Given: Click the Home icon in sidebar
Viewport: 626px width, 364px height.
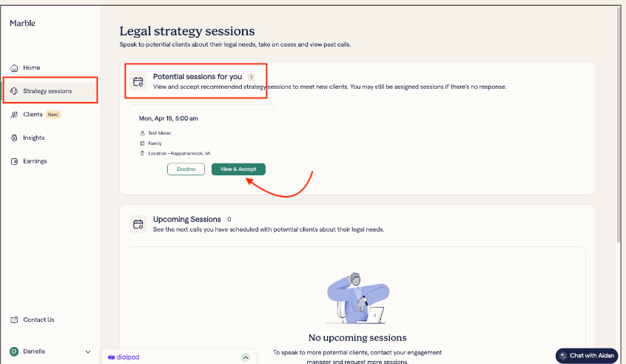Looking at the screenshot, I should pyautogui.click(x=14, y=68).
